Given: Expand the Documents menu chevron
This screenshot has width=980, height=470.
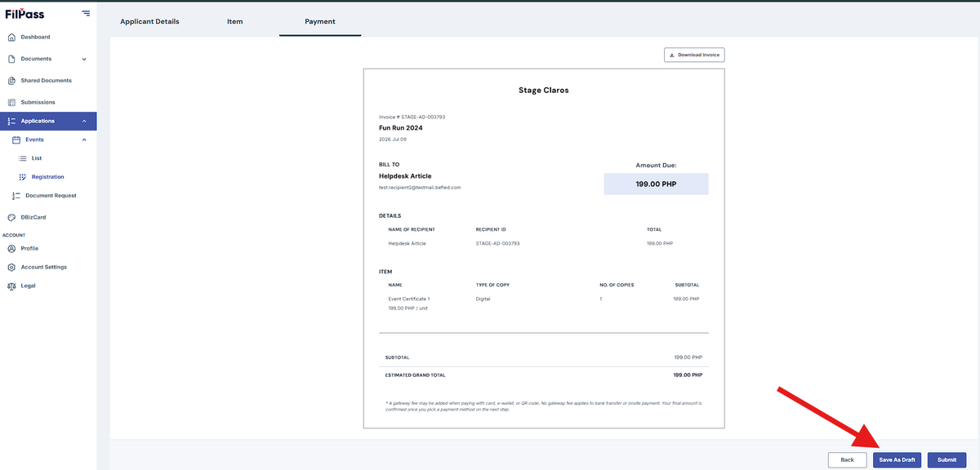Looking at the screenshot, I should (x=84, y=60).
